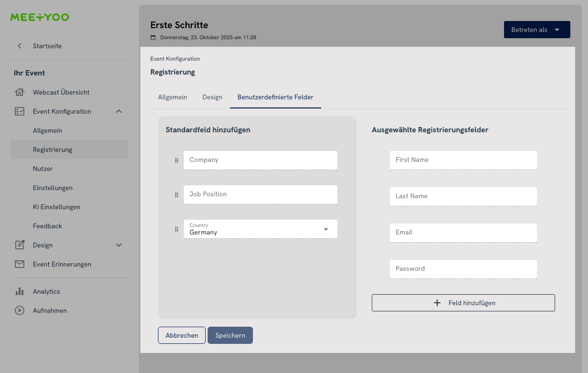
Task: Collapse the Event Konfiguration sidebar section
Action: click(119, 111)
